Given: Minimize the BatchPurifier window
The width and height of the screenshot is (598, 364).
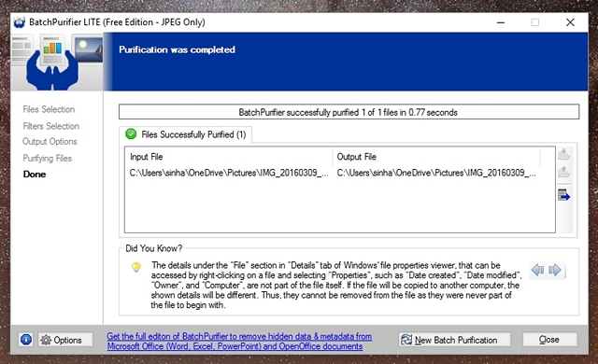Looking at the screenshot, I should [501, 22].
